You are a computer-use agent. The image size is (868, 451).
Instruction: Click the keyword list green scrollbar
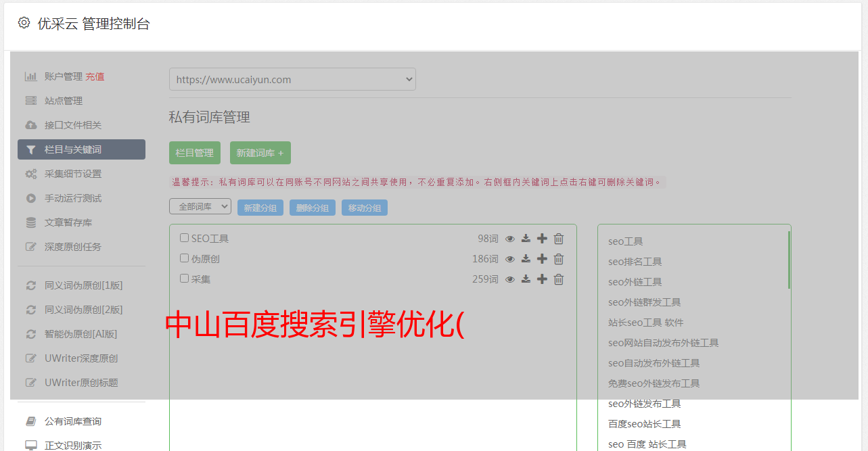[789, 260]
